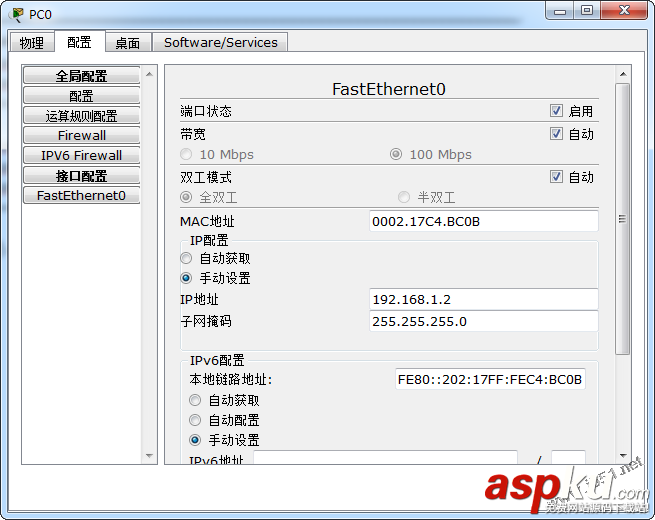Click the IP地址 field 192.168.1.2

484,299
